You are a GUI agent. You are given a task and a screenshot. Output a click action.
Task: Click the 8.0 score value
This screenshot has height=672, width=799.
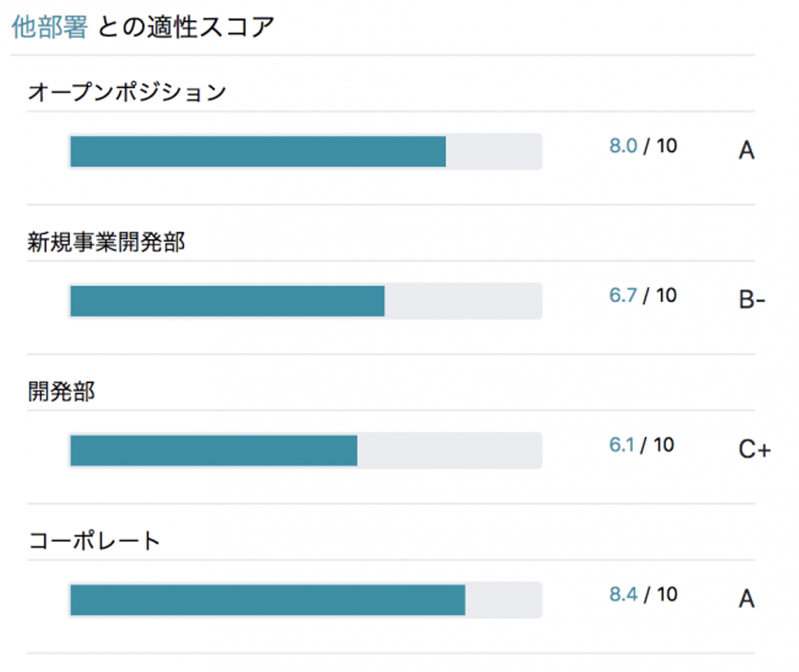(623, 146)
